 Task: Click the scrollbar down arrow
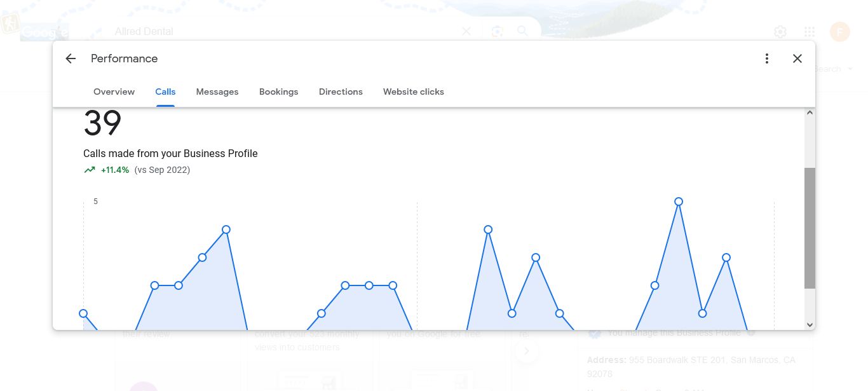point(810,324)
